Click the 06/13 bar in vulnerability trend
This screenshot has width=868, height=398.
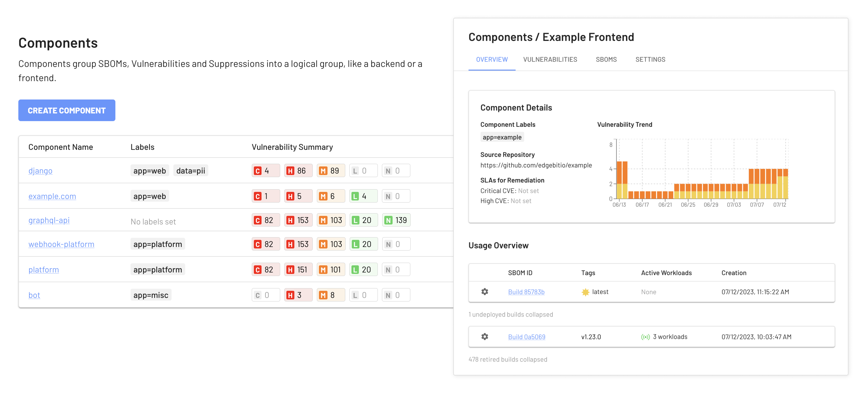coord(619,180)
